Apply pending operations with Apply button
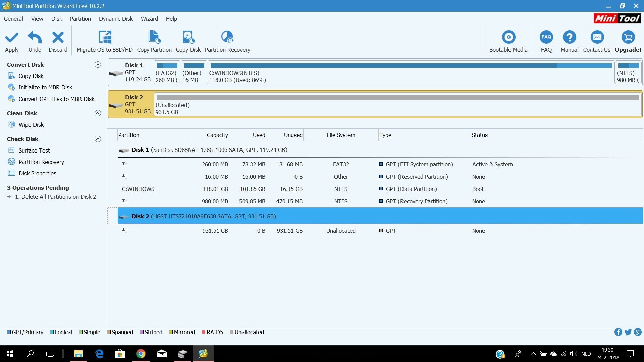The height and width of the screenshot is (362, 644). pyautogui.click(x=12, y=42)
